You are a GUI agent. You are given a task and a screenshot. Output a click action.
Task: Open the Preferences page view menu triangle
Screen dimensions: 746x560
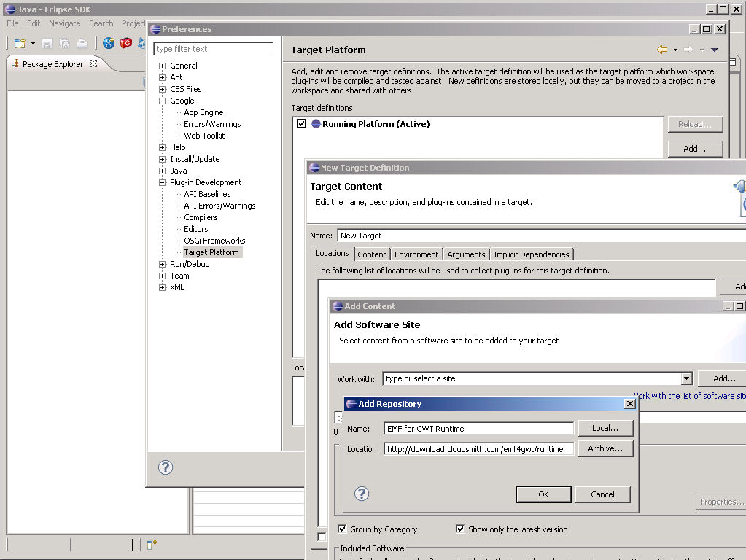click(x=714, y=50)
